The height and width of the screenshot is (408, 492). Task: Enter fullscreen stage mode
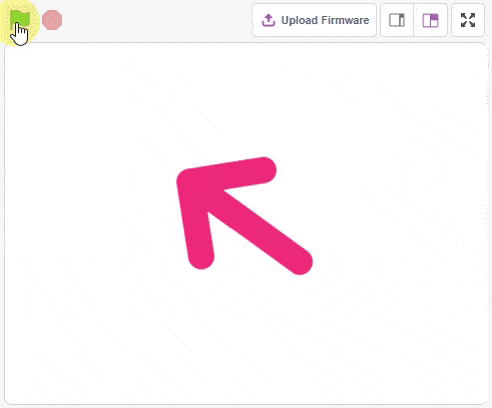pyautogui.click(x=468, y=20)
